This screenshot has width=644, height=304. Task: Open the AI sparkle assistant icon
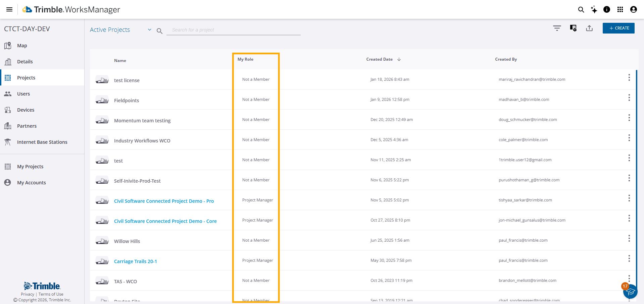[x=594, y=9]
